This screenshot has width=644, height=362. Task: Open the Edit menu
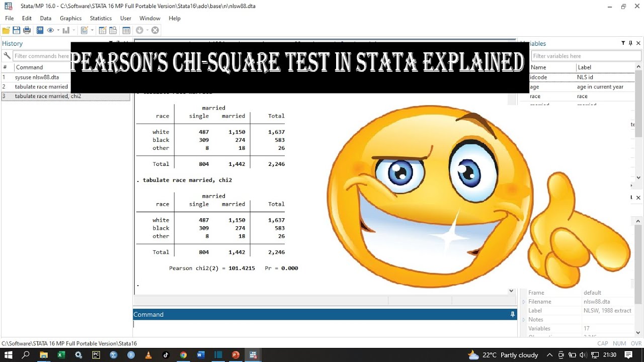[27, 18]
